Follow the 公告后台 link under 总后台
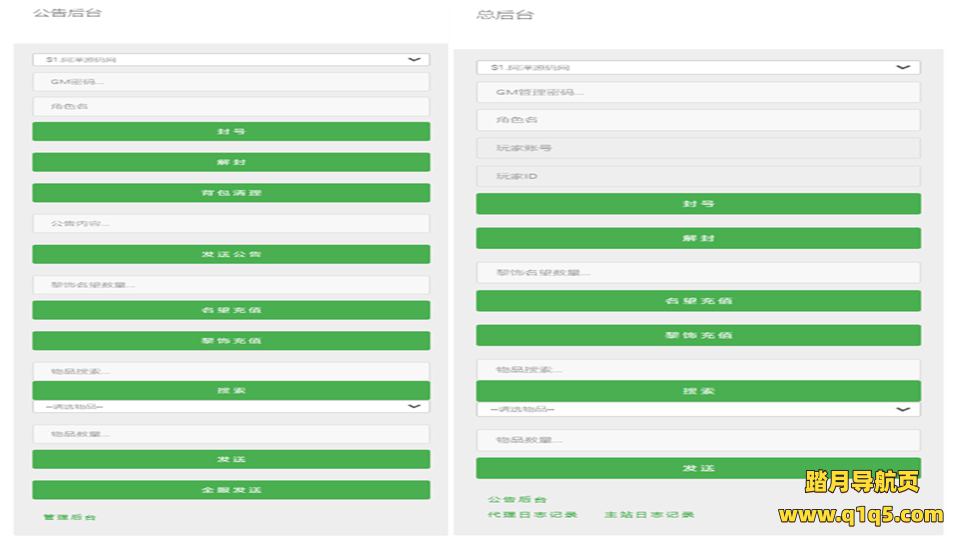 [517, 499]
